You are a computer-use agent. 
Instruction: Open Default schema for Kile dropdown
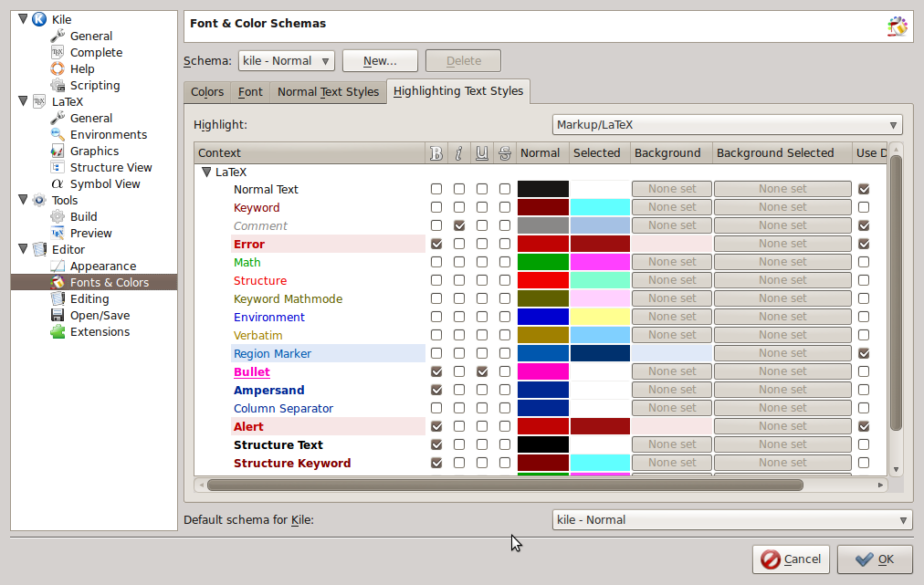pos(732,520)
